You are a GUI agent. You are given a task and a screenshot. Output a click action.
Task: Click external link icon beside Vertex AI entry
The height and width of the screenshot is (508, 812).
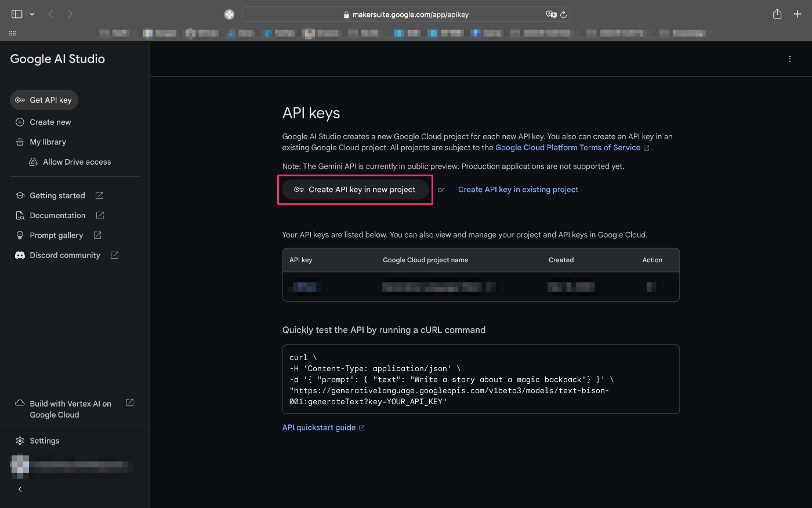130,402
